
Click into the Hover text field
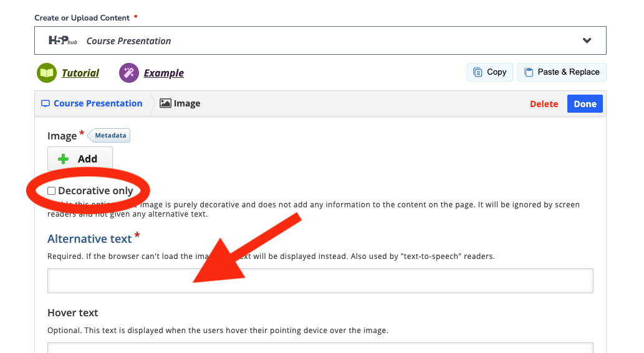click(320, 347)
